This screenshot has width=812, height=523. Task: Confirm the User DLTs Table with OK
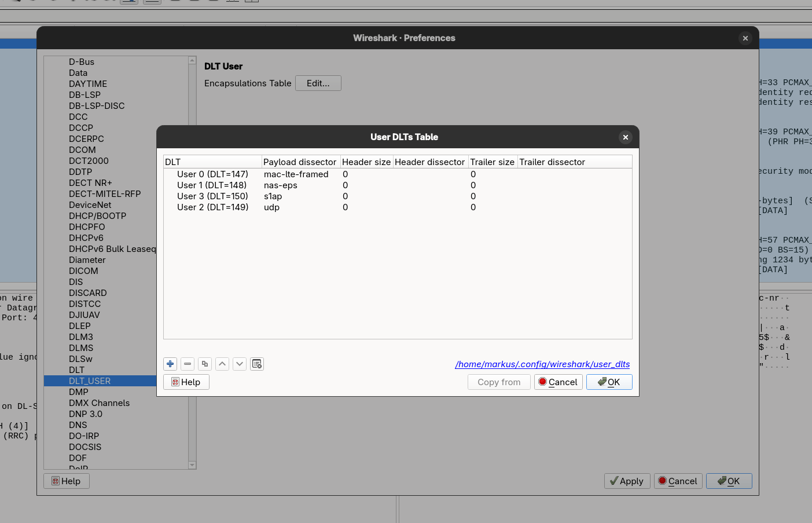[x=609, y=382]
